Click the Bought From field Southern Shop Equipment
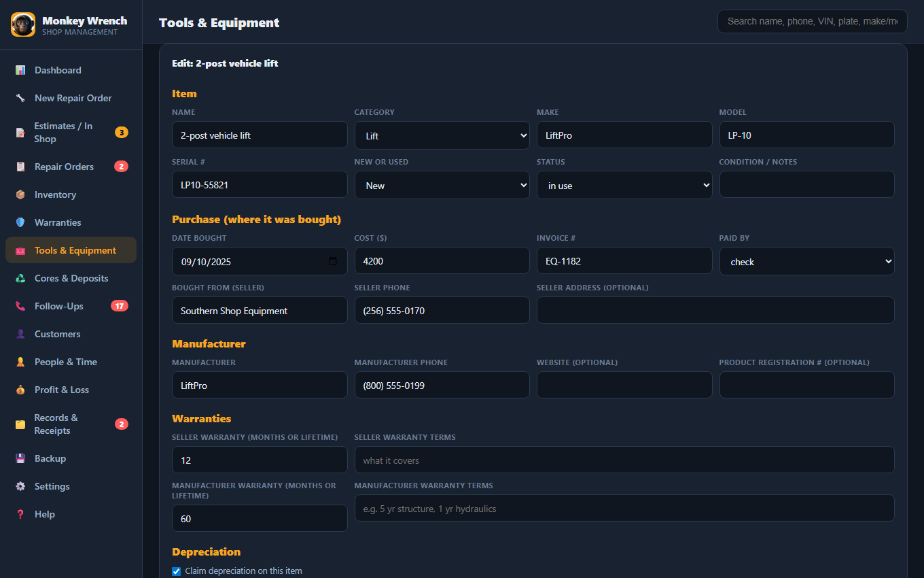Viewport: 924px width, 578px height. 260,310
